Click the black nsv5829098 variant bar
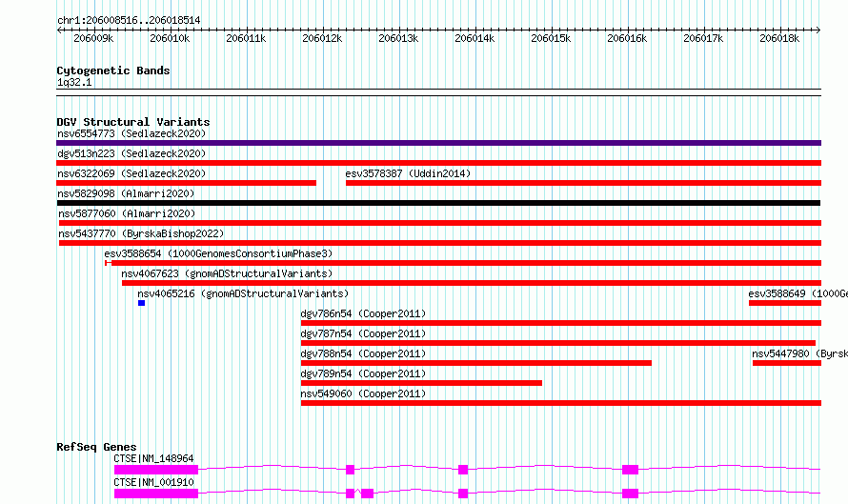Viewport: 848px width, 504px height. 438,203
